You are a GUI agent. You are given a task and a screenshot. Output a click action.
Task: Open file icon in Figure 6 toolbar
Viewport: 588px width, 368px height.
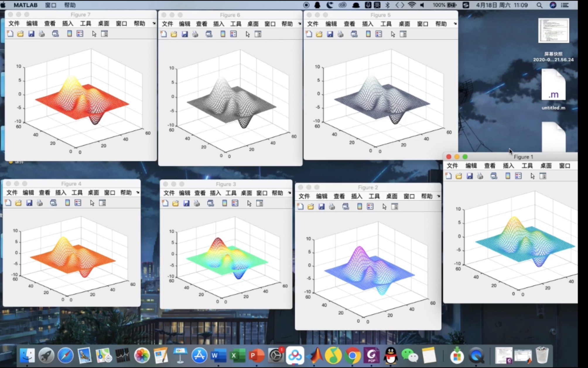point(174,34)
